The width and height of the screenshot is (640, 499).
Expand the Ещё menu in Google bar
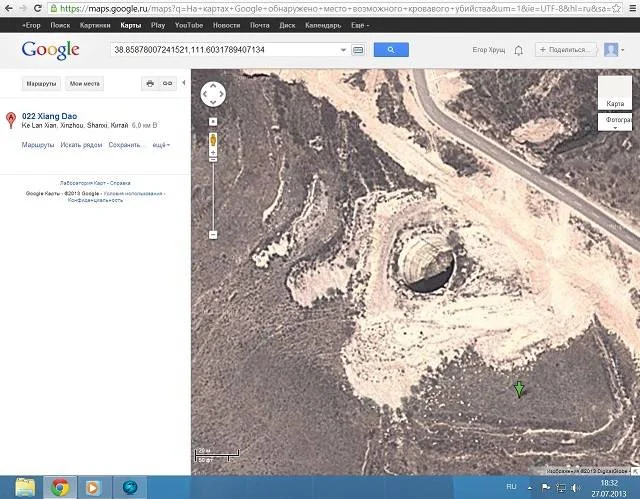coord(360,25)
